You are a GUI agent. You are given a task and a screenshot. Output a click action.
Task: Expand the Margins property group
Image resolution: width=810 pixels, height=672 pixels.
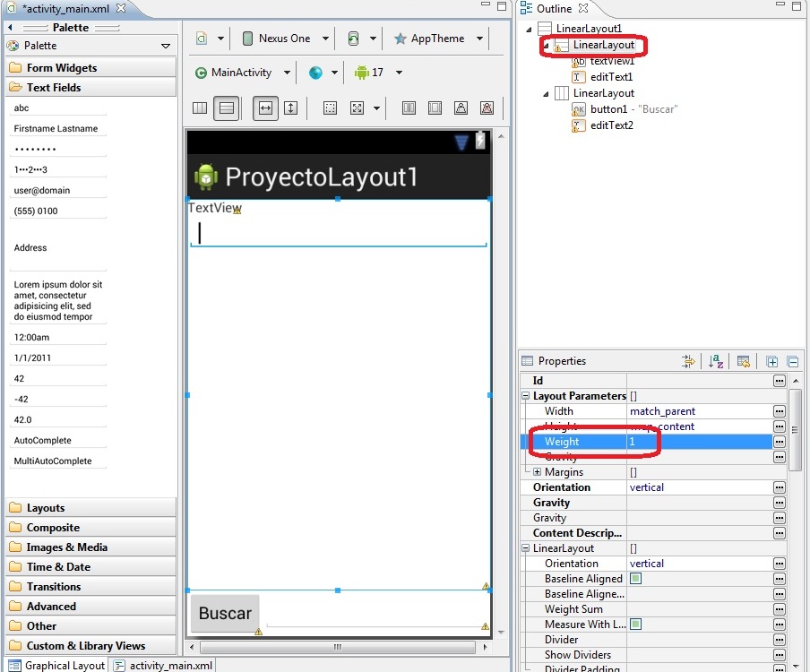click(x=538, y=472)
